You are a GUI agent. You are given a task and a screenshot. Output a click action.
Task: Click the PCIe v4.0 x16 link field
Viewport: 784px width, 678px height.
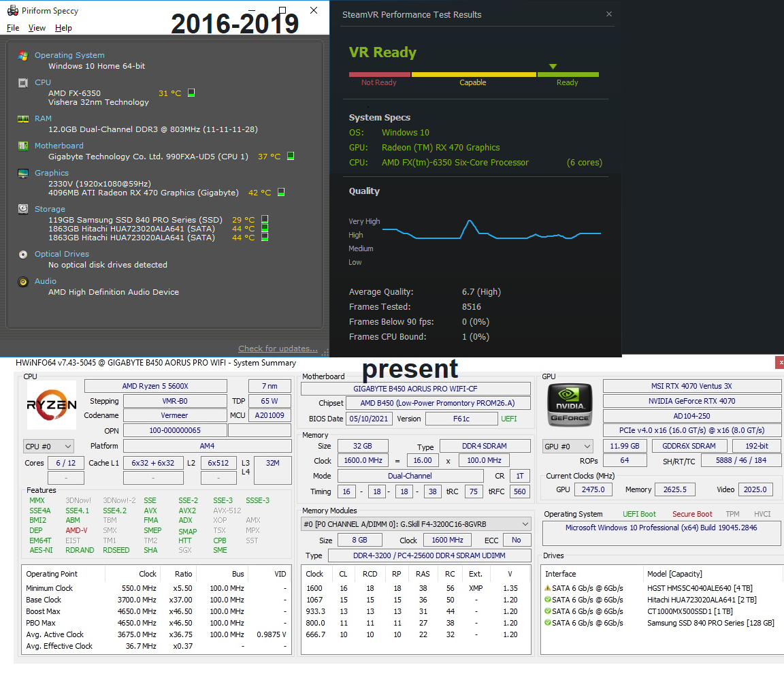tap(691, 430)
